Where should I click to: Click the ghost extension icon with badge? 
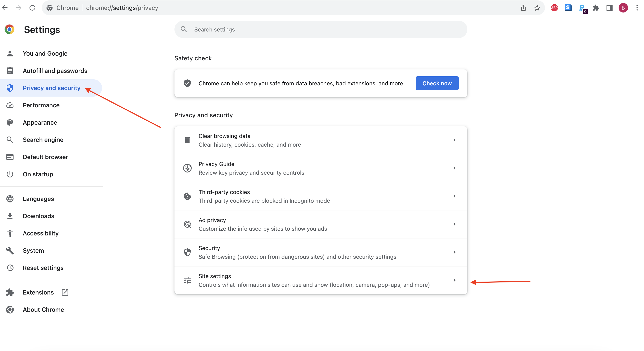pos(582,8)
